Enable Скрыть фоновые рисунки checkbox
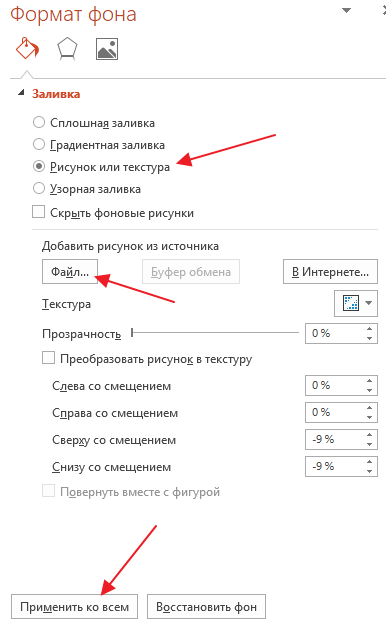The width and height of the screenshot is (386, 625). pos(38,212)
